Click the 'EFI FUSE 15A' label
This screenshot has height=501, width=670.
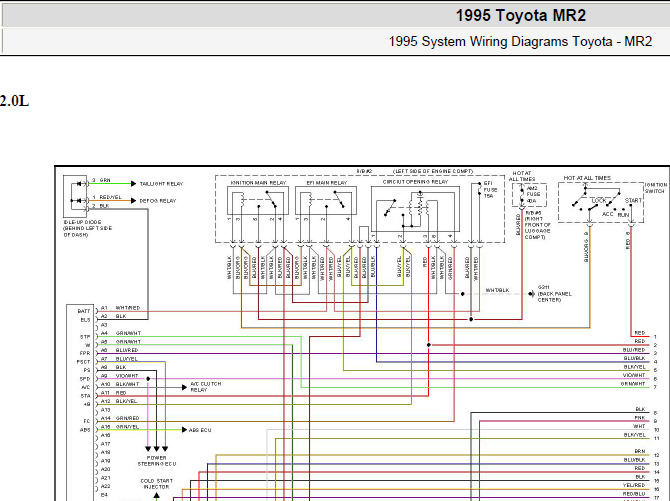(490, 189)
